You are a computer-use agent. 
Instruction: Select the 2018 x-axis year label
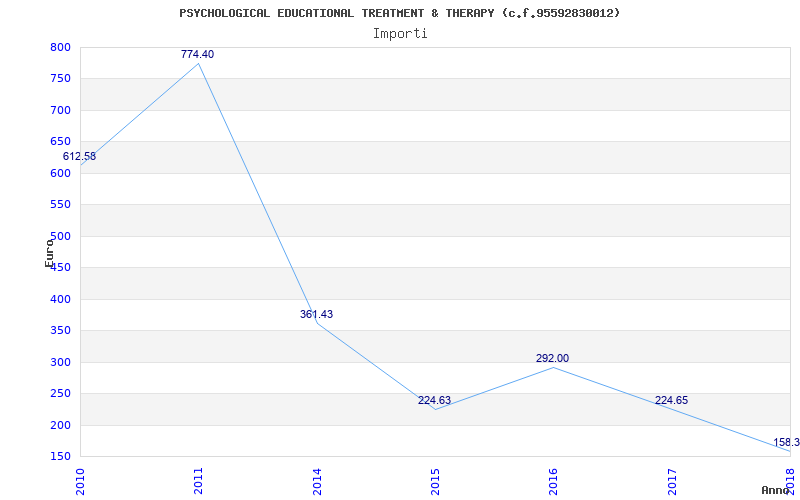click(790, 482)
